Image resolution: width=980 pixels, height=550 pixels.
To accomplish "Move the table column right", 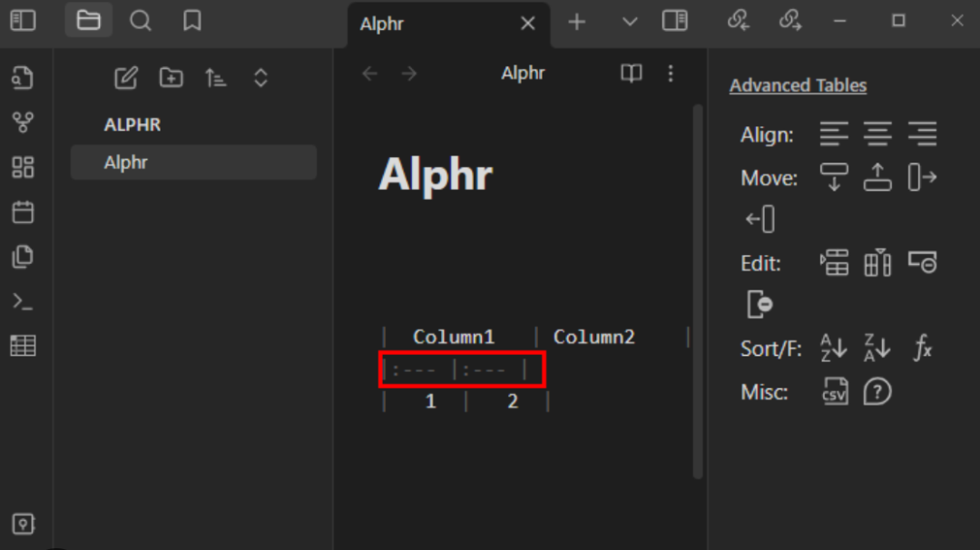I will tap(923, 178).
